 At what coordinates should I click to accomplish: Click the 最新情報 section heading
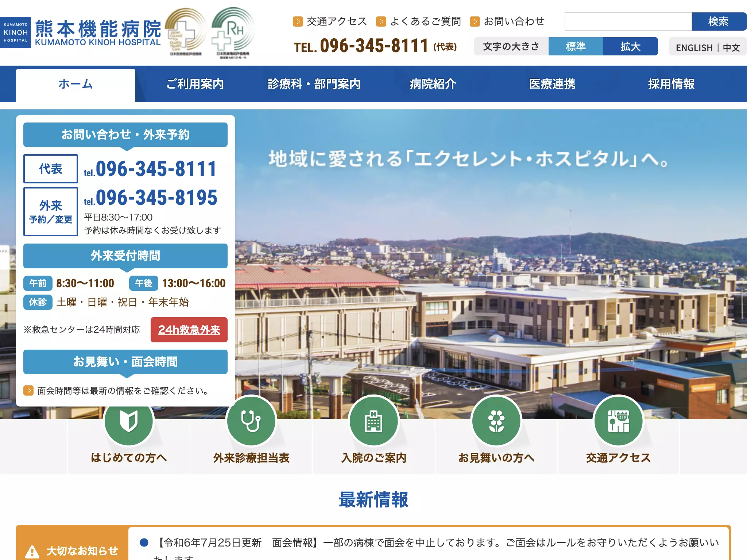pyautogui.click(x=373, y=499)
